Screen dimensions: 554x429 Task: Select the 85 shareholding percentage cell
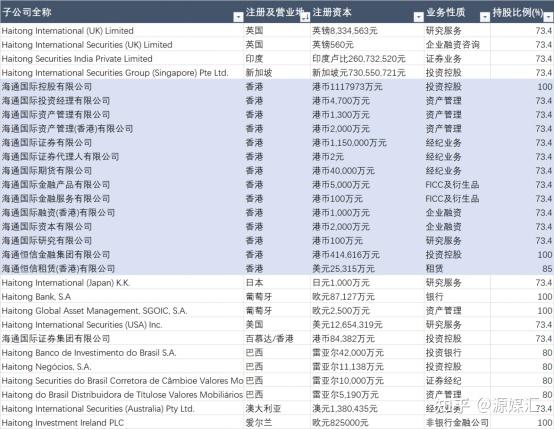(x=522, y=269)
